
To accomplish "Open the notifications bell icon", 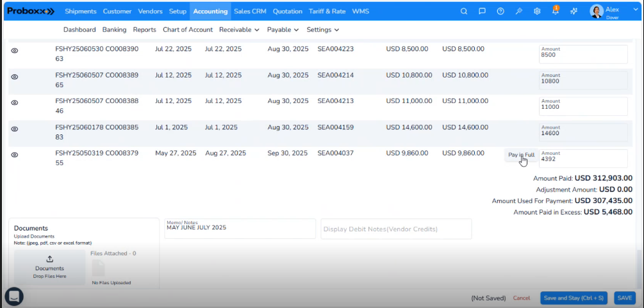I will (556, 12).
